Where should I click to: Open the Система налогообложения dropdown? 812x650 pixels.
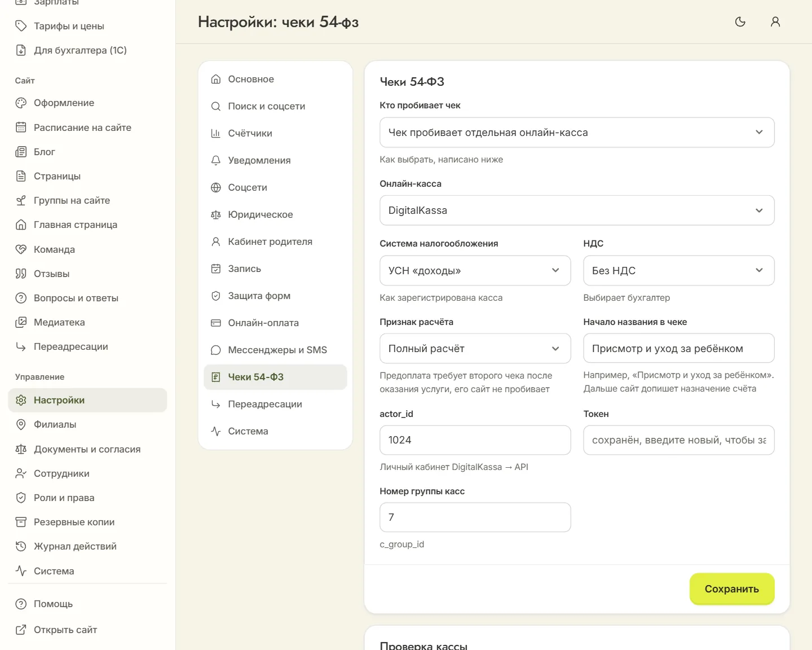click(x=475, y=271)
